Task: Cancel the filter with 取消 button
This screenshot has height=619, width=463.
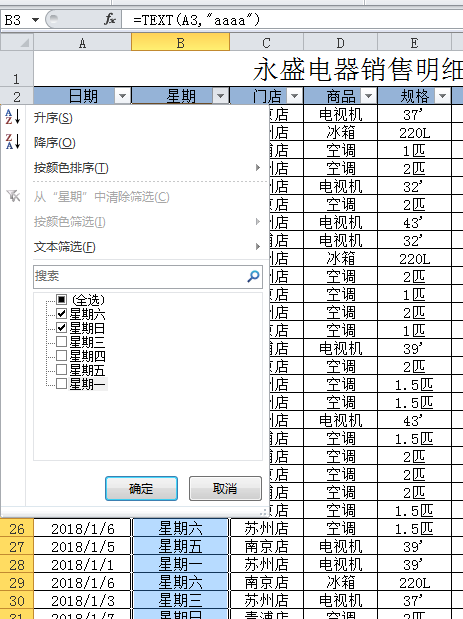Action: (225, 488)
